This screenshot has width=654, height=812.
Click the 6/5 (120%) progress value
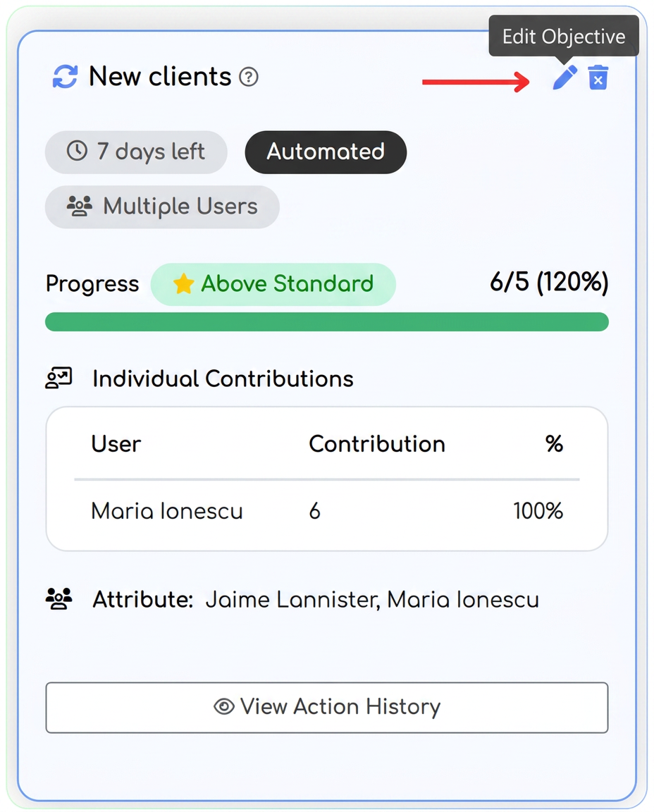pos(550,282)
